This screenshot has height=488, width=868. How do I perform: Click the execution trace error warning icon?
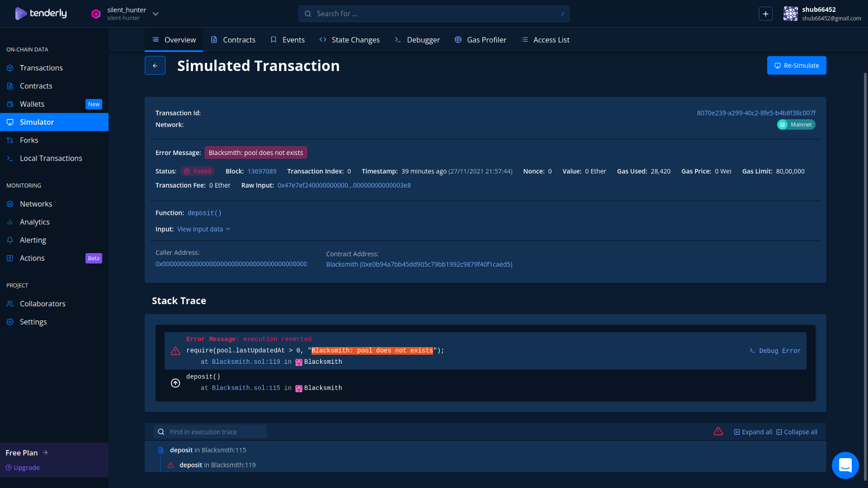pyautogui.click(x=718, y=432)
